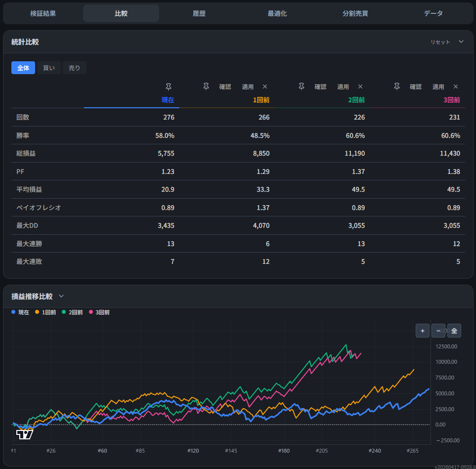
Task: Remove the 2回前 comparison column
Action: (x=360, y=86)
